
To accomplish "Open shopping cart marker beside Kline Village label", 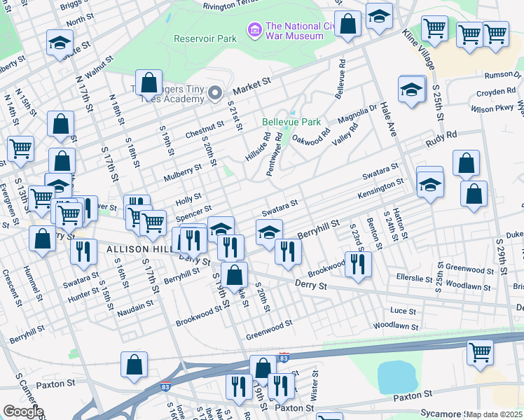I will click(x=435, y=30).
